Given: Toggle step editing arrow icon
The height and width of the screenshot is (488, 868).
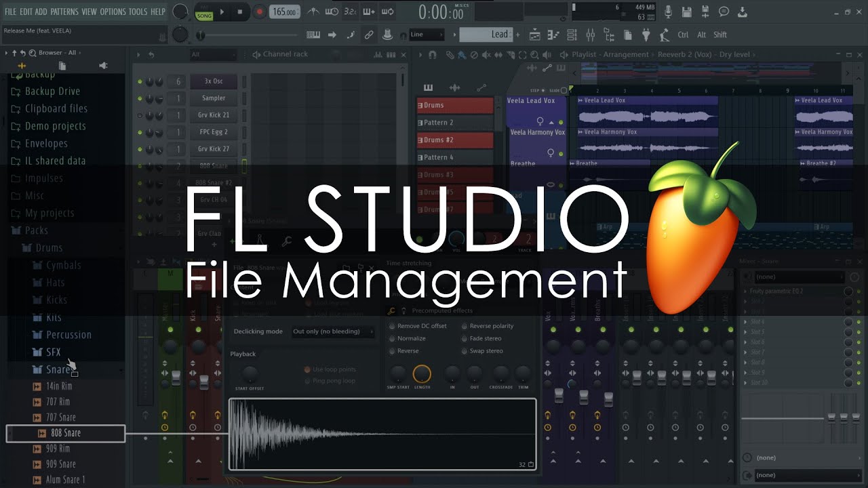Looking at the screenshot, I should click(332, 35).
